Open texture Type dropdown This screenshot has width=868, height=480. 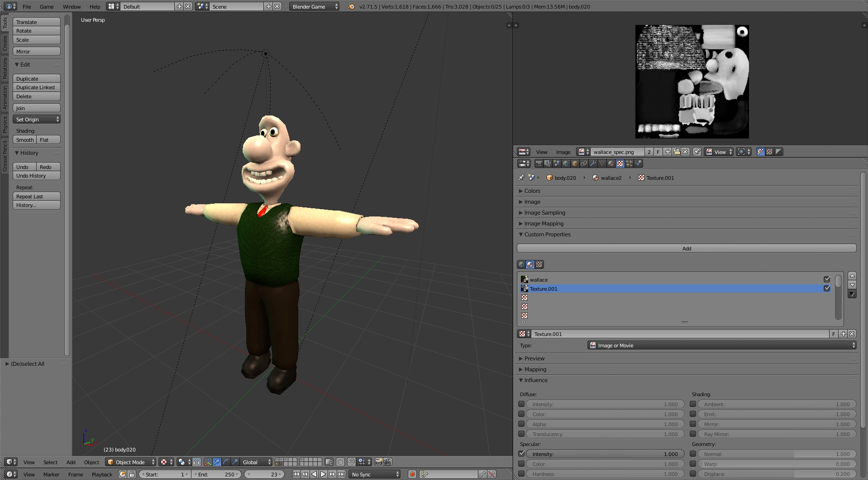(x=721, y=346)
